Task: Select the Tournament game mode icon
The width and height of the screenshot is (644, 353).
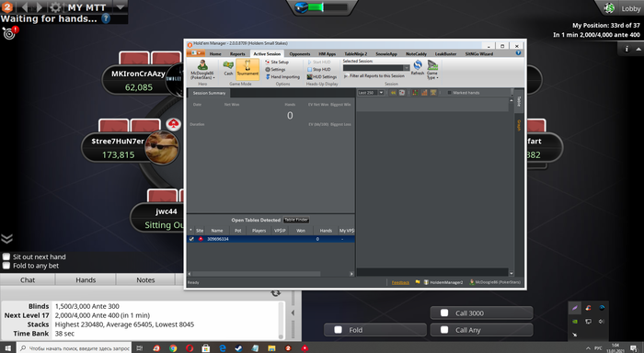Action: pos(247,68)
